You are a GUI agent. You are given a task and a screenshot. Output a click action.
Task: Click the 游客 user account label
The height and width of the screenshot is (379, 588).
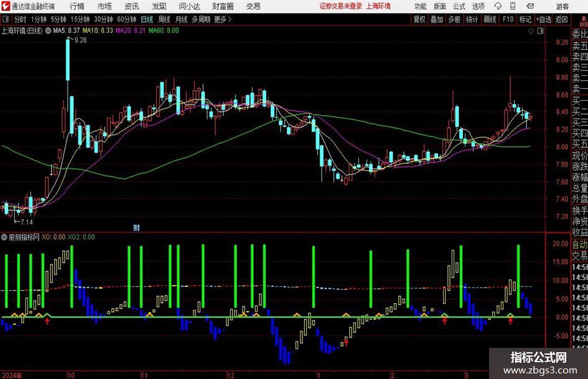pyautogui.click(x=562, y=6)
